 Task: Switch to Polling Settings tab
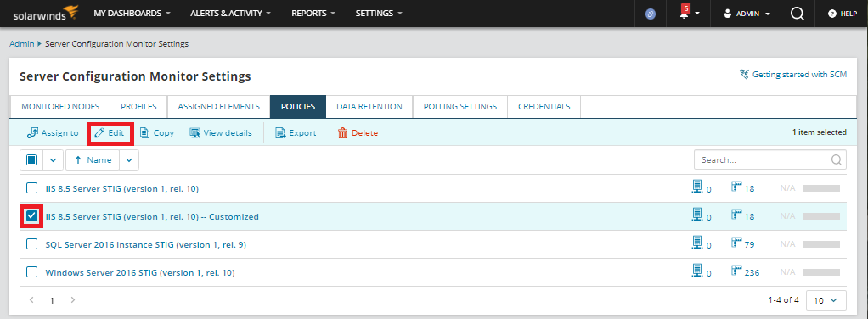(x=460, y=107)
